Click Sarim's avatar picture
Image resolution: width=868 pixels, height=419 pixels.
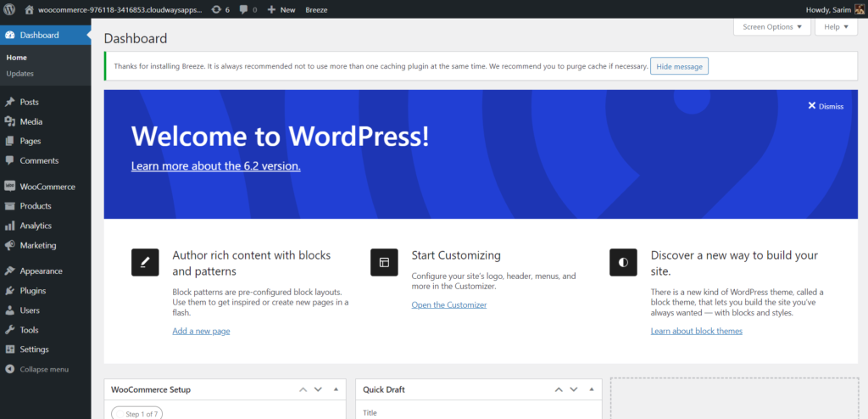pos(860,9)
